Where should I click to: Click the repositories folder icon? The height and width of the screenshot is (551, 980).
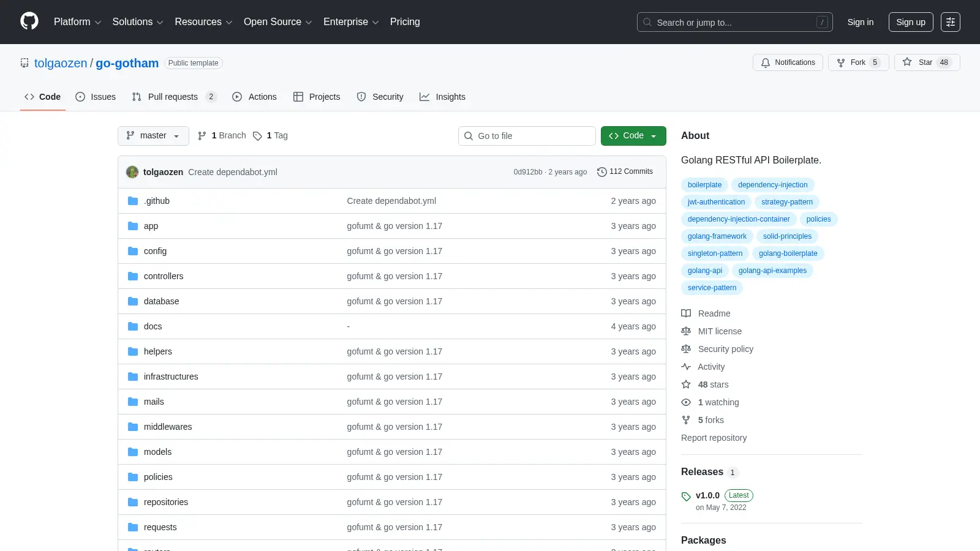tap(133, 502)
